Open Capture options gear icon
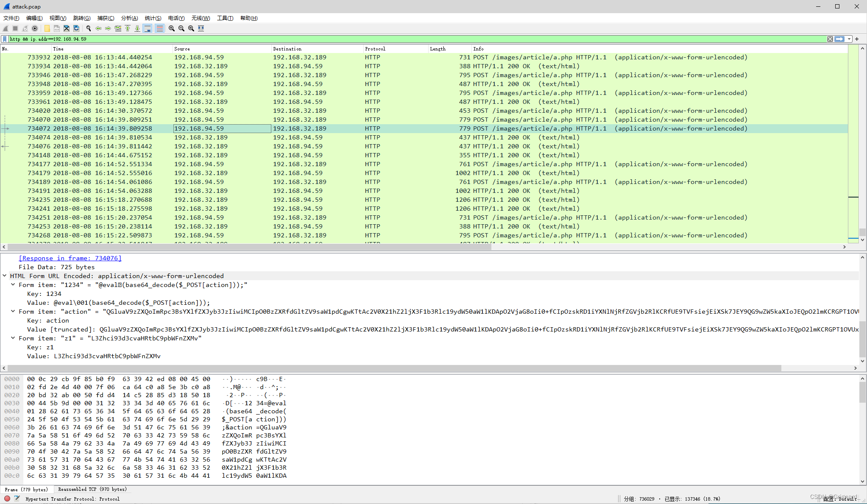The width and height of the screenshot is (867, 504). pyautogui.click(x=35, y=28)
